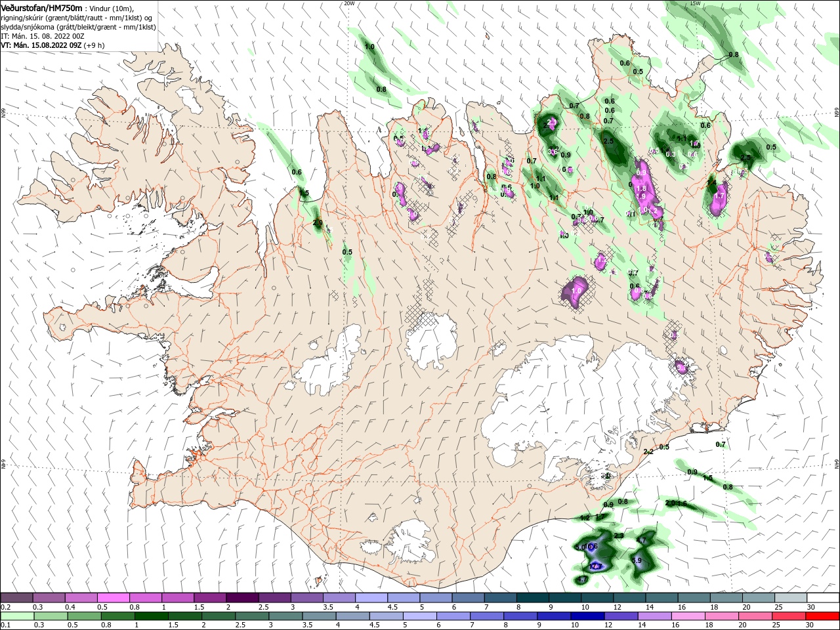Pick the darkest purple 2–2.5 legend swatch

(x=241, y=598)
